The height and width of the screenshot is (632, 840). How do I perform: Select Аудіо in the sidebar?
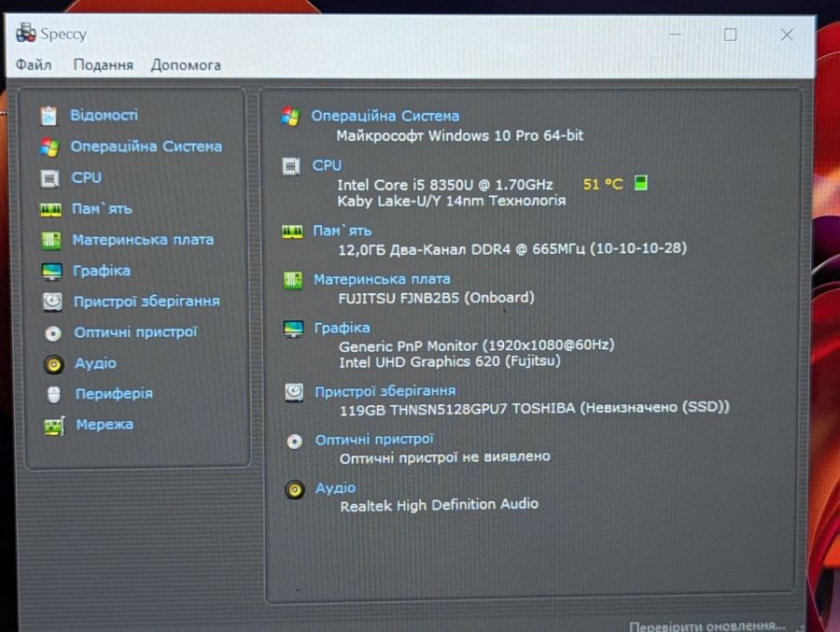click(95, 363)
